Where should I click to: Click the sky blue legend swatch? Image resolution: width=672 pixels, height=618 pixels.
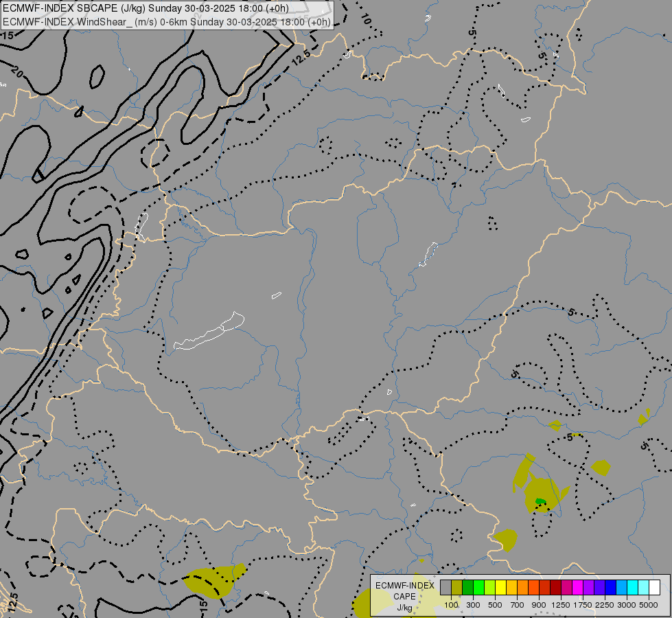(x=621, y=587)
